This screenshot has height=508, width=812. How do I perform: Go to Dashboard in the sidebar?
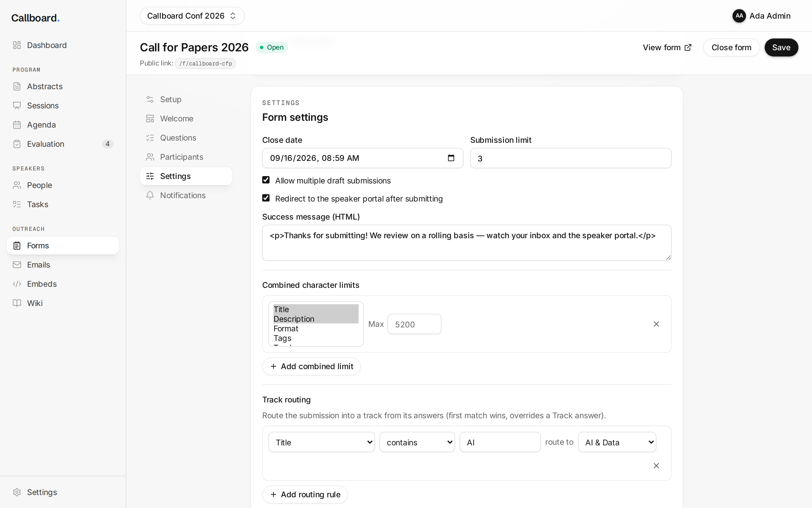coord(63,45)
